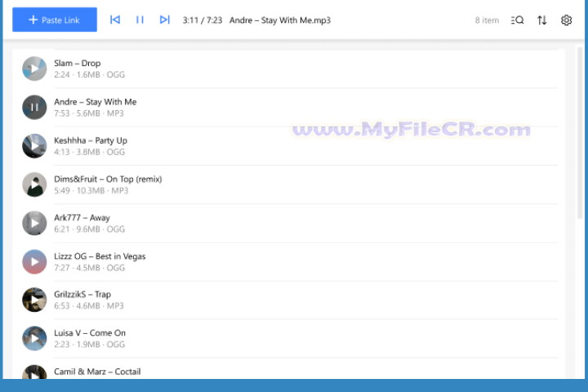Click the Paste Link button
This screenshot has height=392, width=588.
point(55,20)
